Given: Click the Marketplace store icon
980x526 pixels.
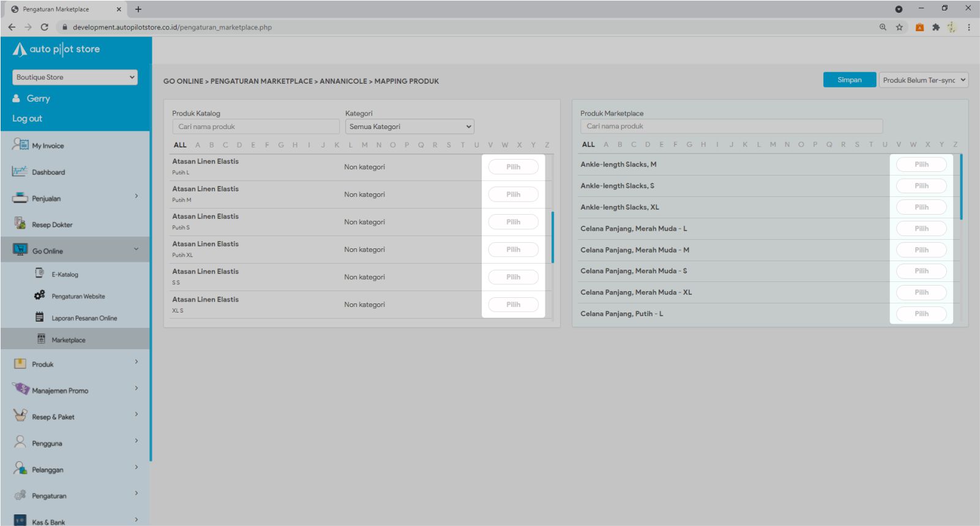Looking at the screenshot, I should [42, 339].
